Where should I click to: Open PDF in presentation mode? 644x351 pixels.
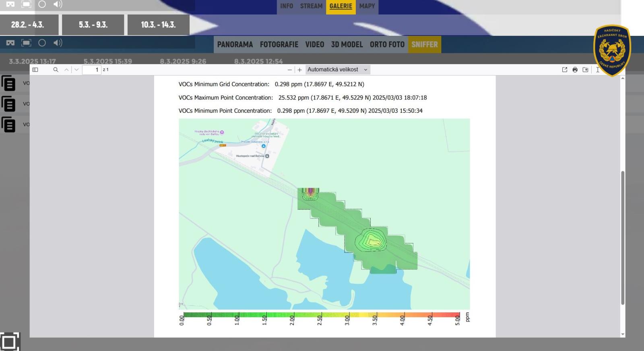(x=565, y=70)
